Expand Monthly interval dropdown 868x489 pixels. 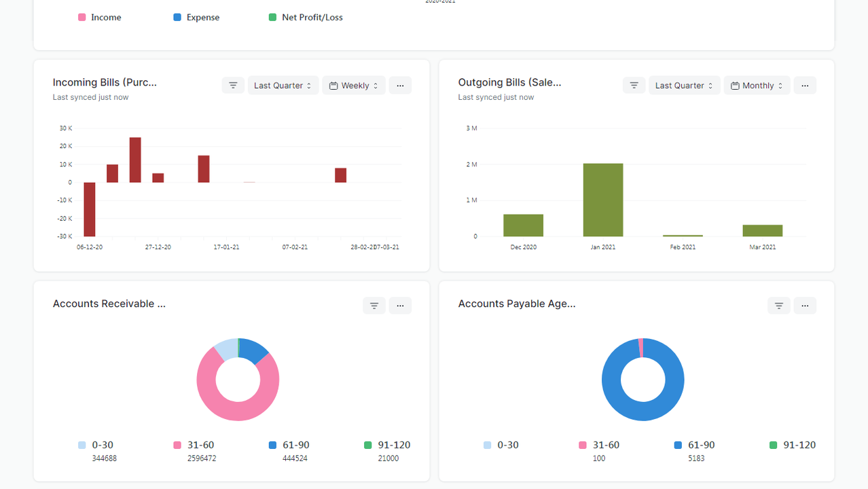(757, 86)
